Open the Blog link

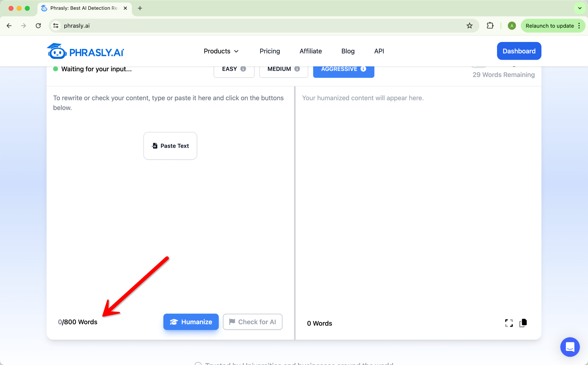pos(348,51)
